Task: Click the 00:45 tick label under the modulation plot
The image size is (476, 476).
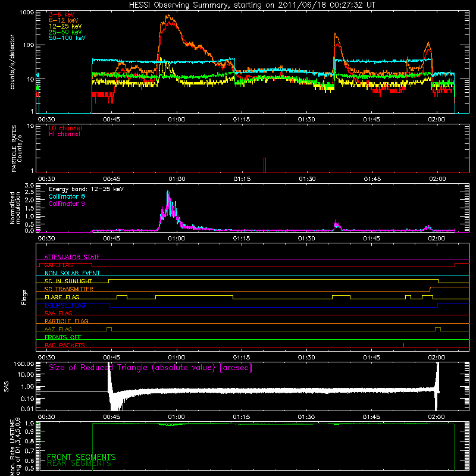Action: click(x=111, y=239)
